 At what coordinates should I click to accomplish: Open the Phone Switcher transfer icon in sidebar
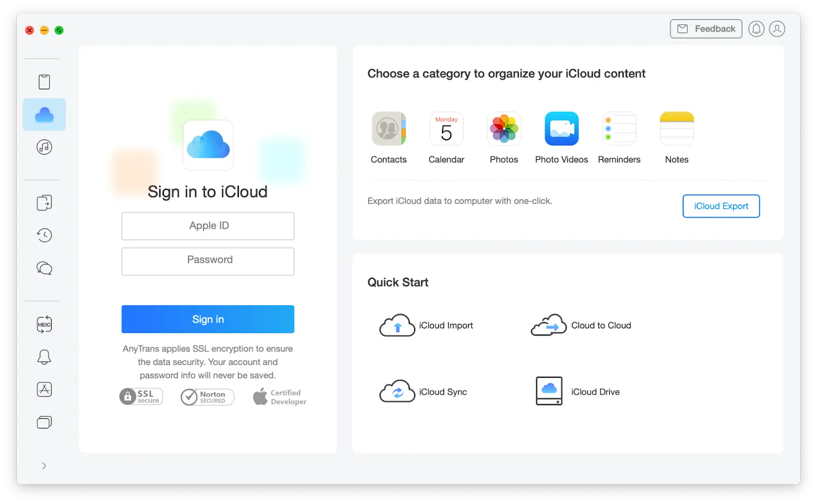pyautogui.click(x=44, y=203)
